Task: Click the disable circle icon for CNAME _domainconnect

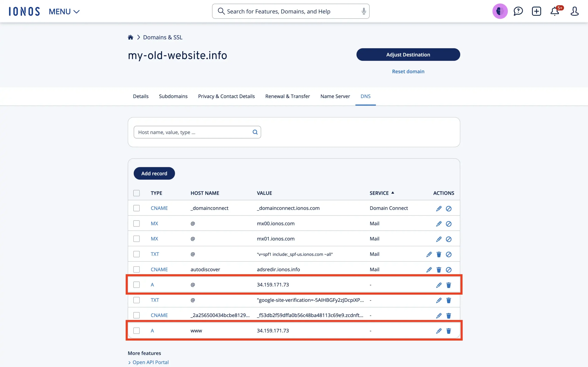Action: click(449, 208)
